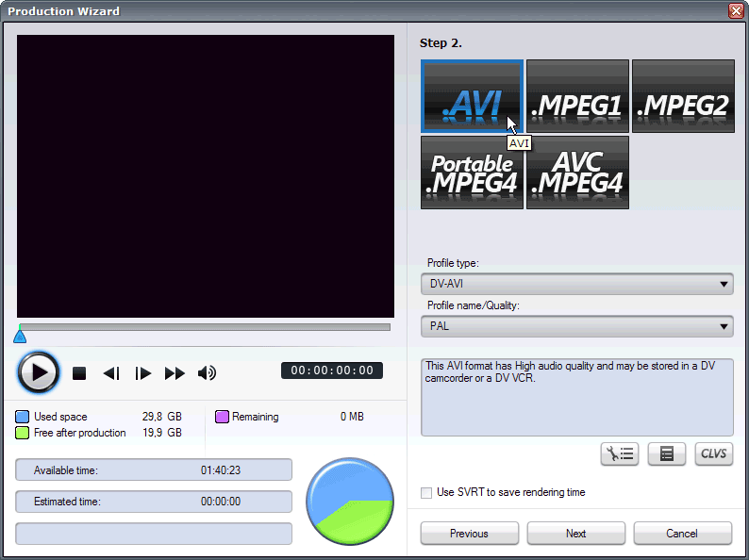Click the blue preview seek slider handle
Viewport: 749px width, 560px height.
[20, 337]
